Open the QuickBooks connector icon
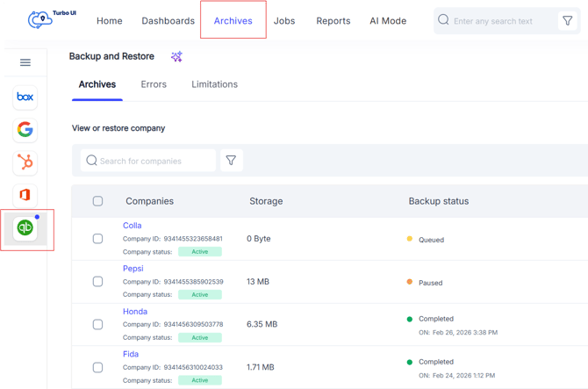The image size is (588, 389). [25, 227]
